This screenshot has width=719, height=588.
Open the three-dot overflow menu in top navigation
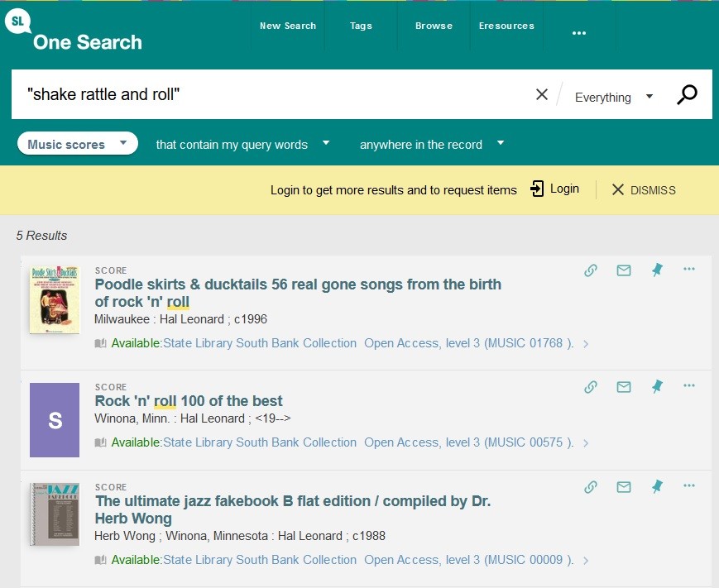click(579, 33)
